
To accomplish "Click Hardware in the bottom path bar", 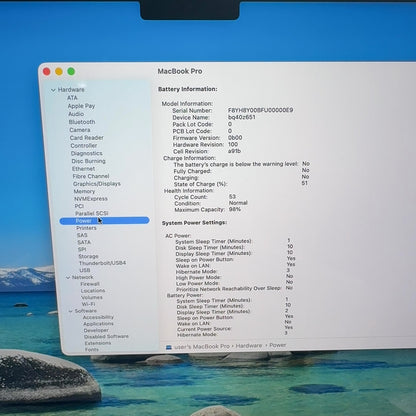I will pyautogui.click(x=249, y=346).
